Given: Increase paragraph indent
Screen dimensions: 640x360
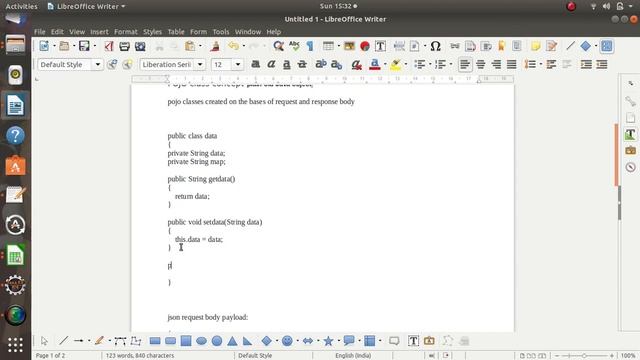Looking at the screenshot, I should click(586, 64).
